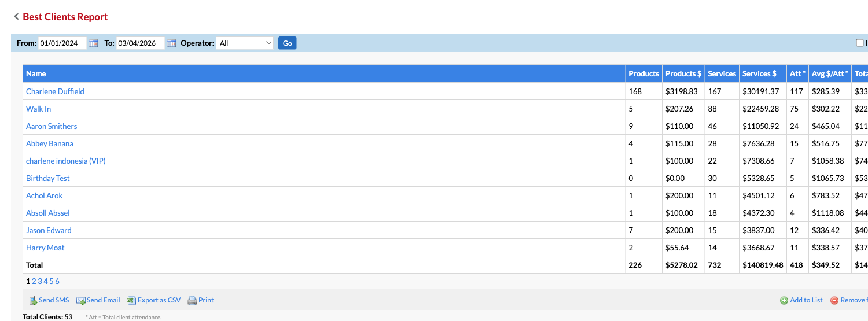This screenshot has width=868, height=321.
Task: Open the To date calendar picker
Action: (171, 43)
